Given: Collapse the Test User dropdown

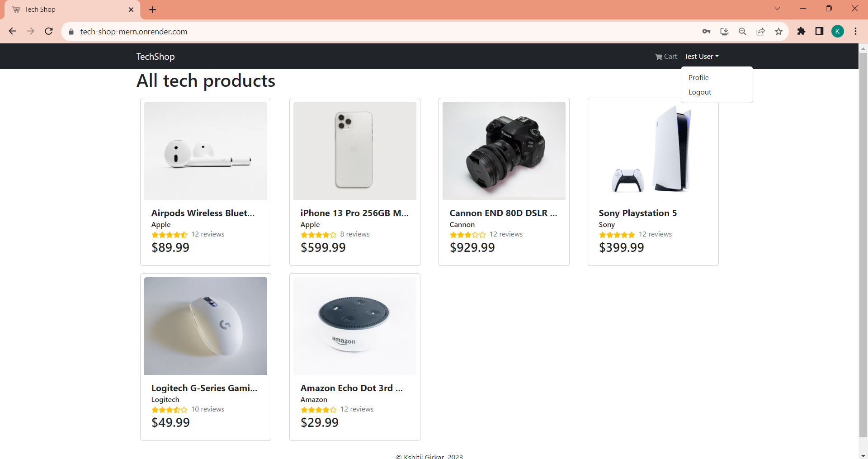Looking at the screenshot, I should (x=701, y=57).
